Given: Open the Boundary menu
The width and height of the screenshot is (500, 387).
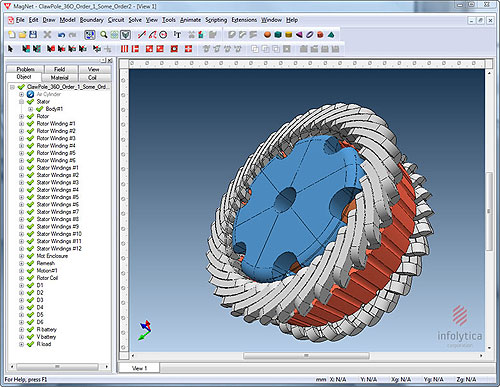Looking at the screenshot, I should [x=91, y=20].
